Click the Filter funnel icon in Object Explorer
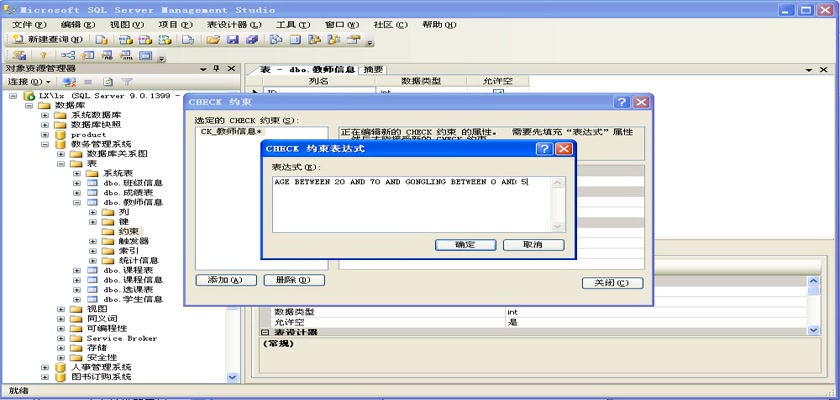 (126, 82)
